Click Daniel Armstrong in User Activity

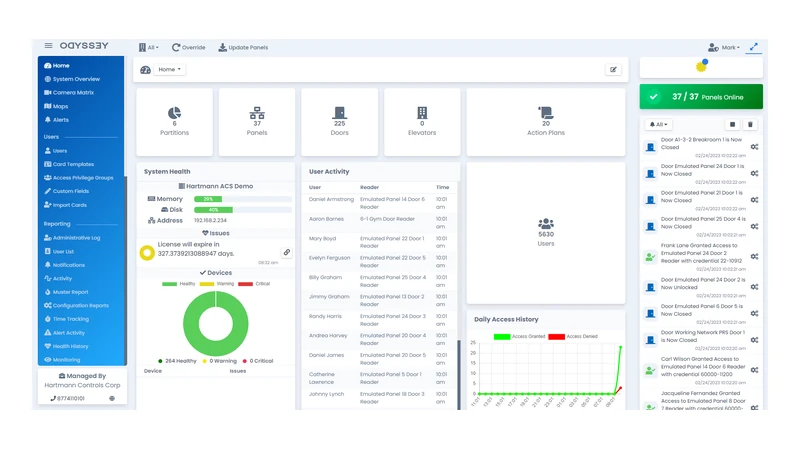(x=331, y=199)
